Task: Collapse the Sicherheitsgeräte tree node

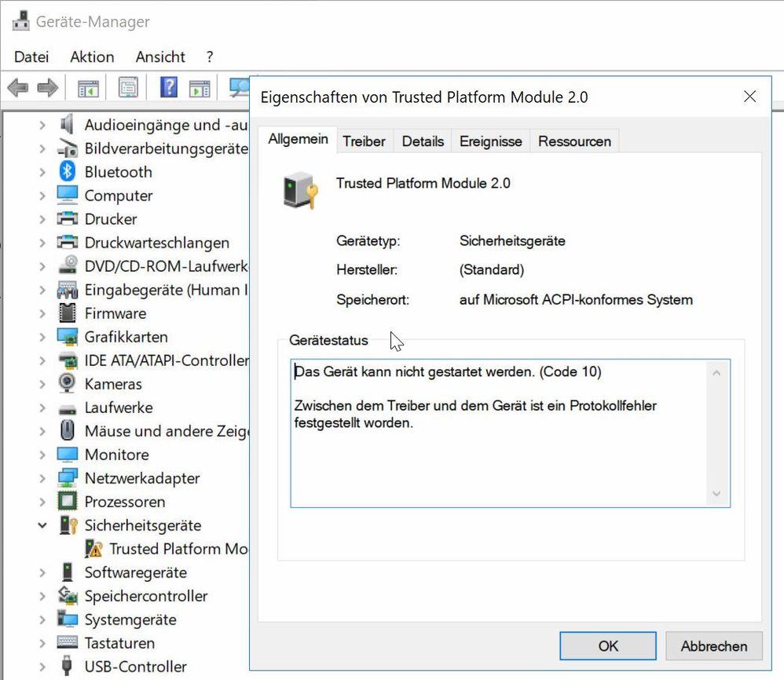Action: [x=42, y=525]
